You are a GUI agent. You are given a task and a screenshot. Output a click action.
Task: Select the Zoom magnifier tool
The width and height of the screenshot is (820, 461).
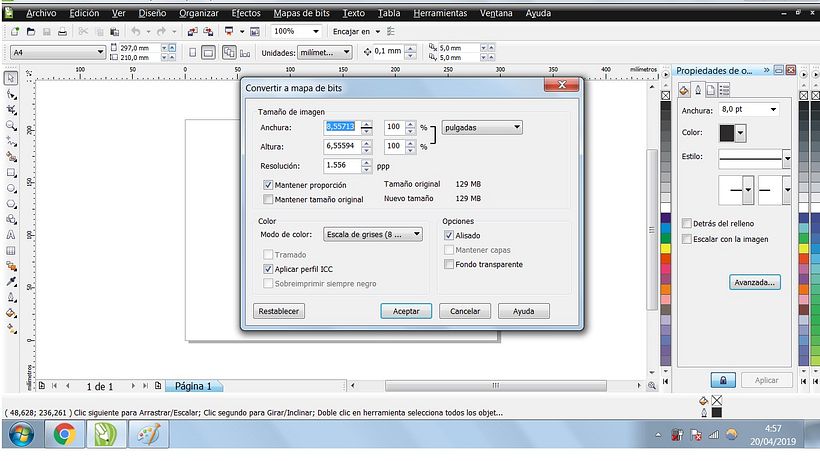click(x=10, y=126)
